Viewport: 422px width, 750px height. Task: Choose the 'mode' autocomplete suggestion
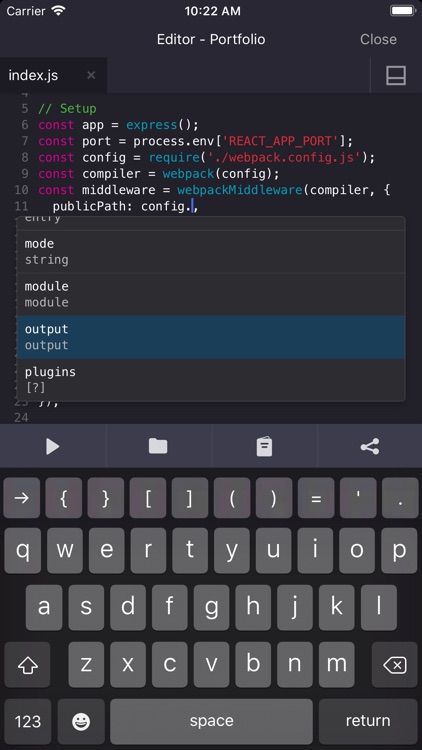tap(211, 252)
